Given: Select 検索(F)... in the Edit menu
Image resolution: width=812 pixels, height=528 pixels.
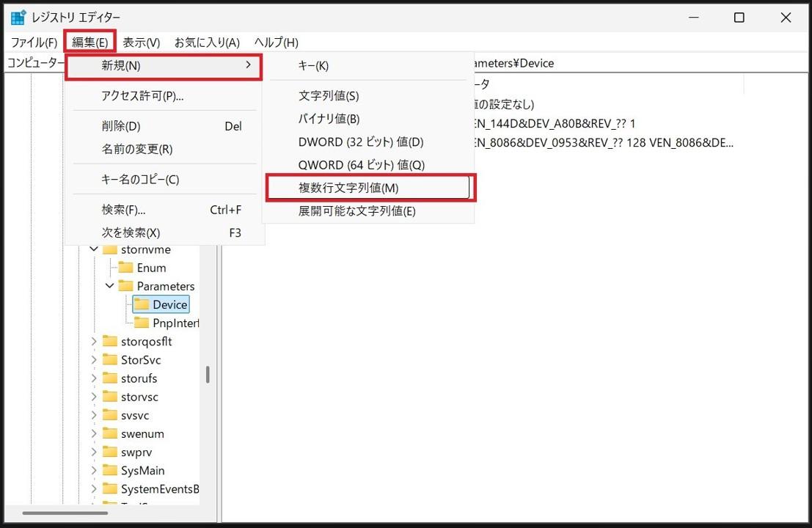Looking at the screenshot, I should [165, 210].
